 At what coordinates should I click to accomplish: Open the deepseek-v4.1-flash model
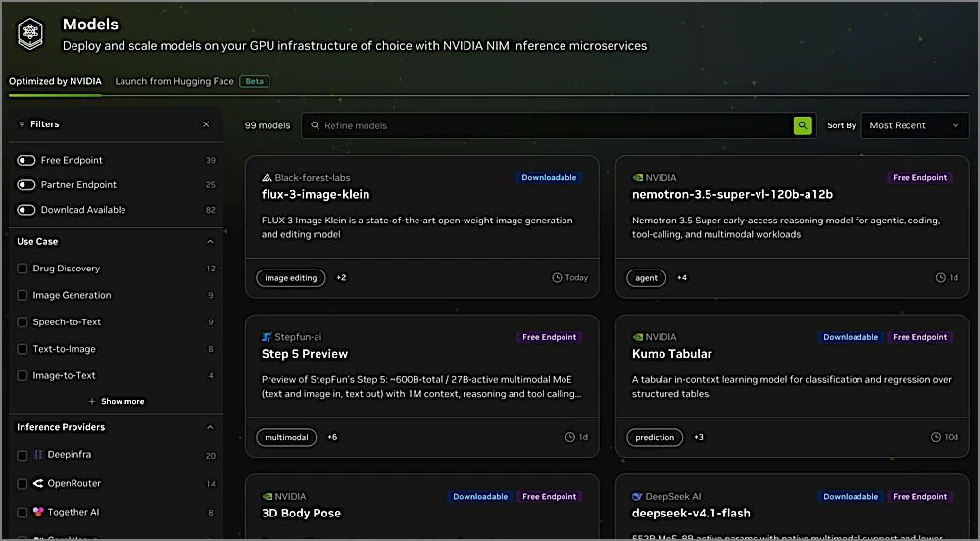point(691,514)
